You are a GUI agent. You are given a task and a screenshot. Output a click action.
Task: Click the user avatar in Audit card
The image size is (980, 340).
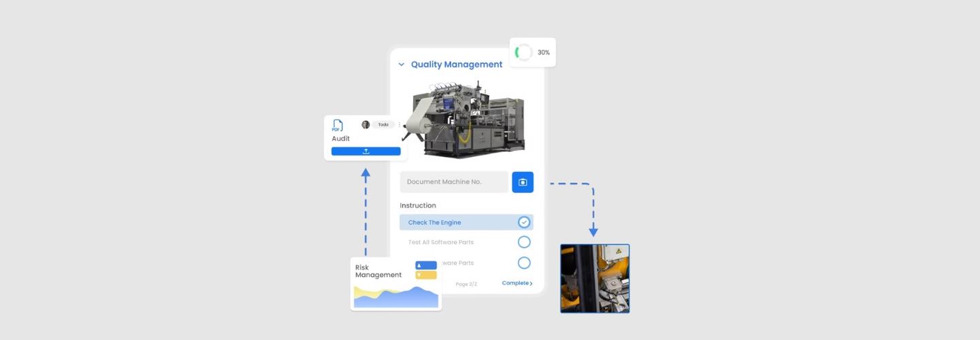coord(365,124)
